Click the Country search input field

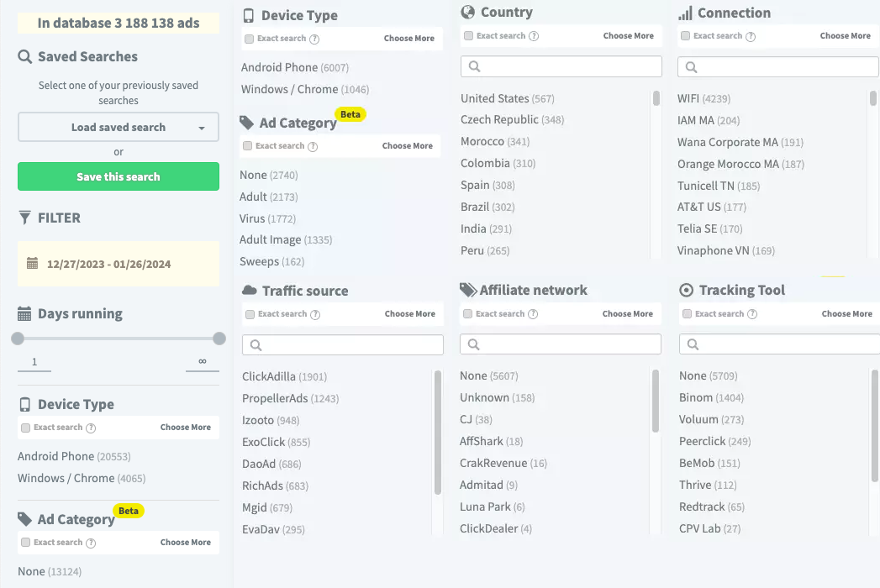pos(561,66)
